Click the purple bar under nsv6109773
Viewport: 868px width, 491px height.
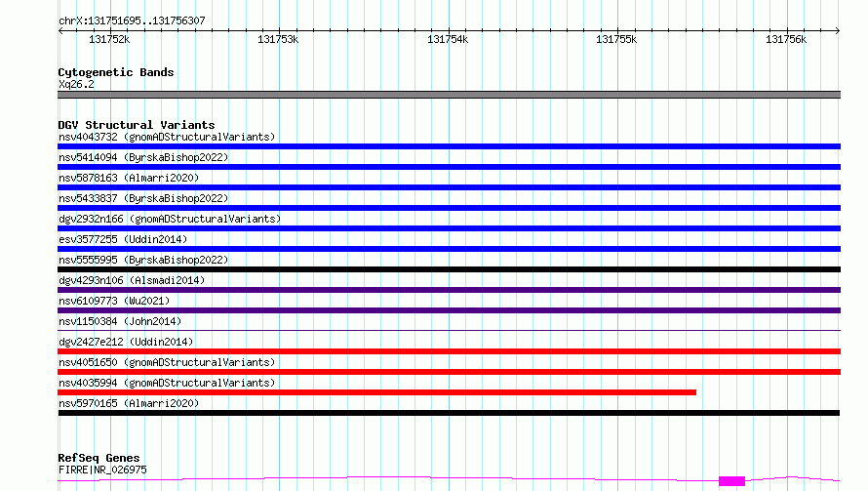tap(449, 310)
